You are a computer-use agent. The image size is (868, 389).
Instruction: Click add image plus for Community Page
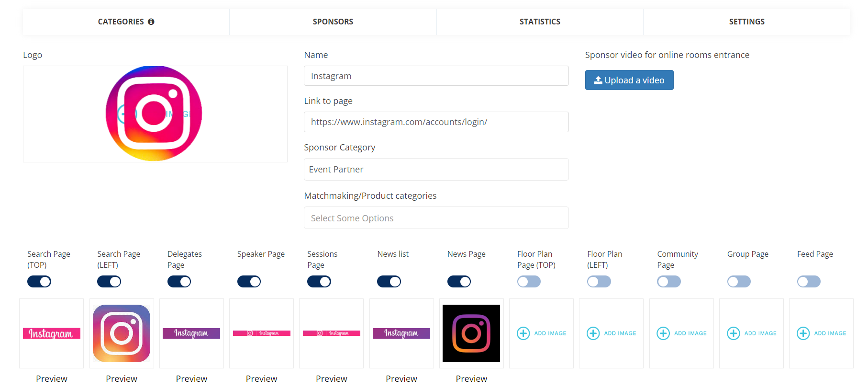[x=663, y=333]
